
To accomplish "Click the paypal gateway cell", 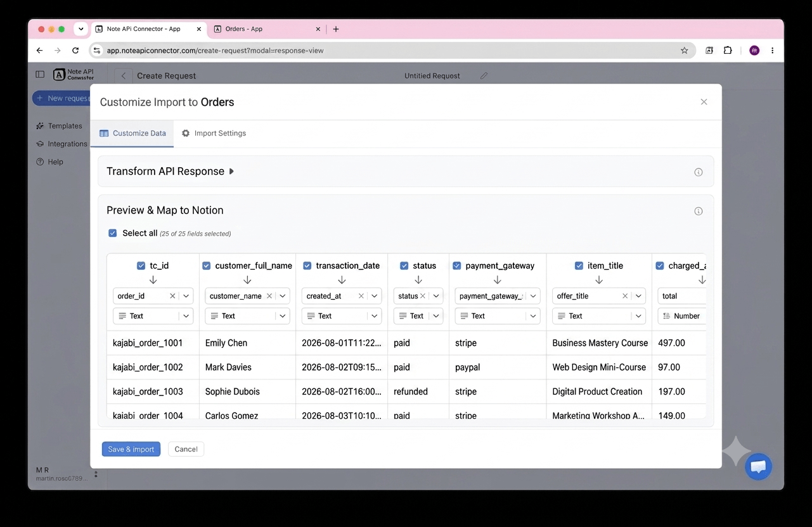I will (x=498, y=367).
